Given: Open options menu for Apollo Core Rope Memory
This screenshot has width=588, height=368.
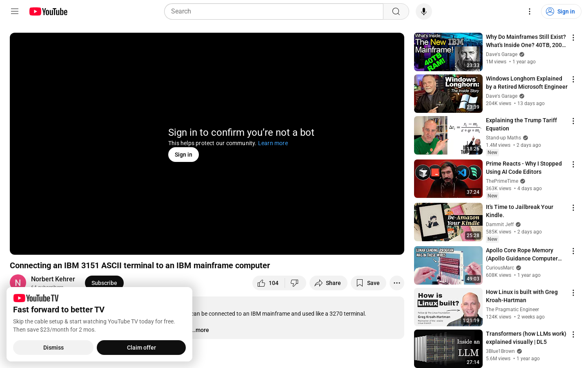Looking at the screenshot, I should point(573,251).
